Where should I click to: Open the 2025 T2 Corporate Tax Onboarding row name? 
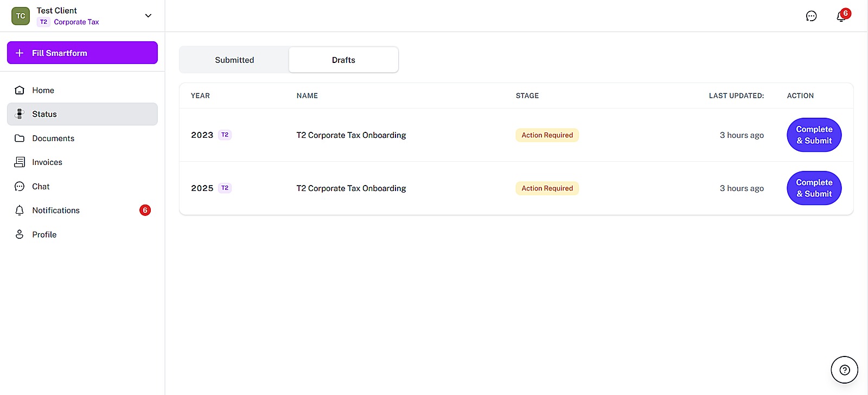click(x=351, y=188)
